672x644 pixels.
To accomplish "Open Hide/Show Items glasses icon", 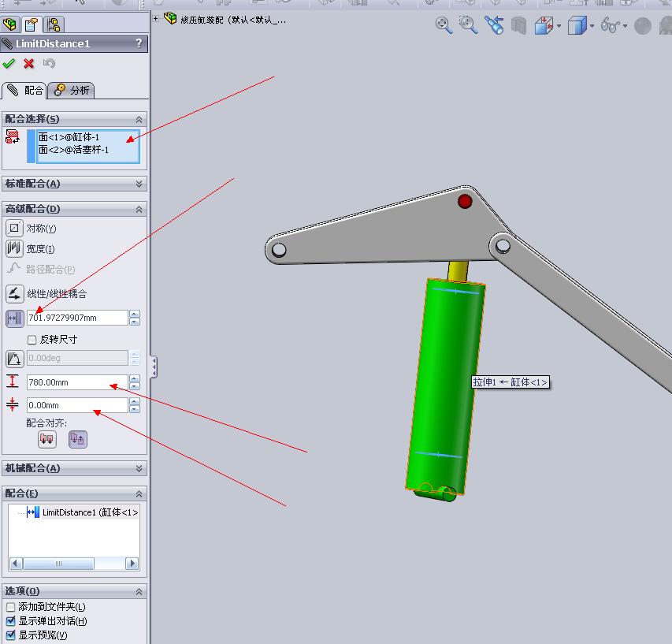I will pyautogui.click(x=611, y=26).
